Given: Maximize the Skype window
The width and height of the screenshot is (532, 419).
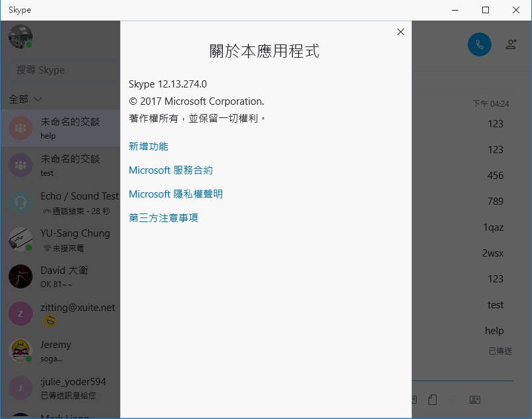Looking at the screenshot, I should 486,10.
